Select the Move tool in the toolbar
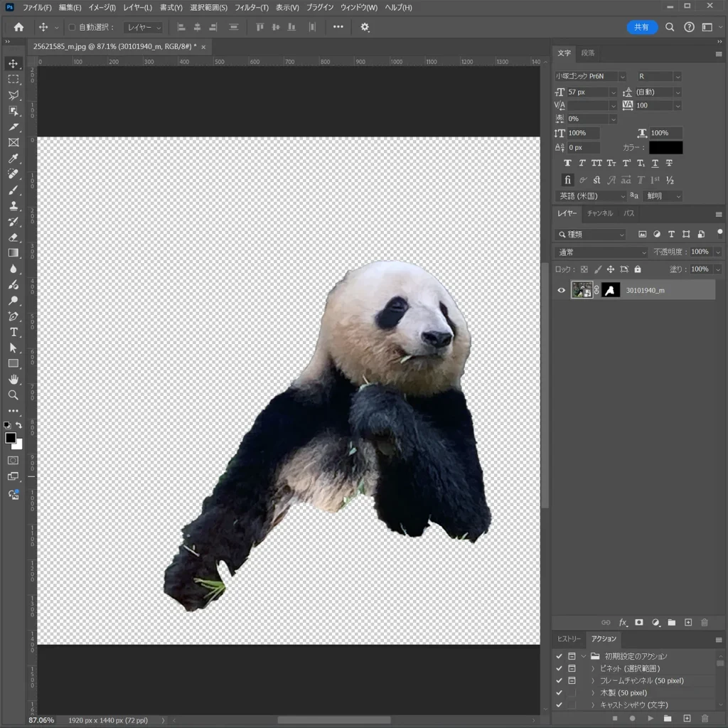728x728 pixels. [14, 63]
